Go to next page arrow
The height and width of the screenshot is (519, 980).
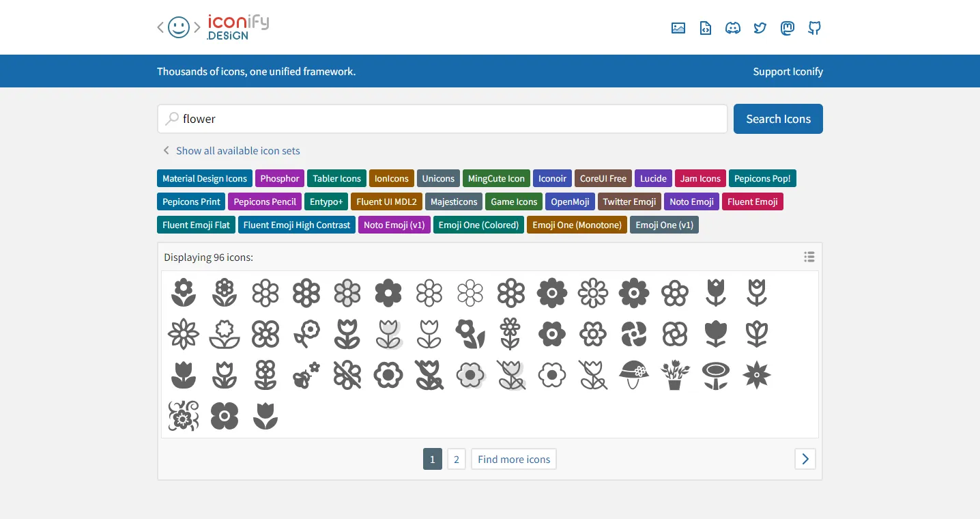pos(805,459)
